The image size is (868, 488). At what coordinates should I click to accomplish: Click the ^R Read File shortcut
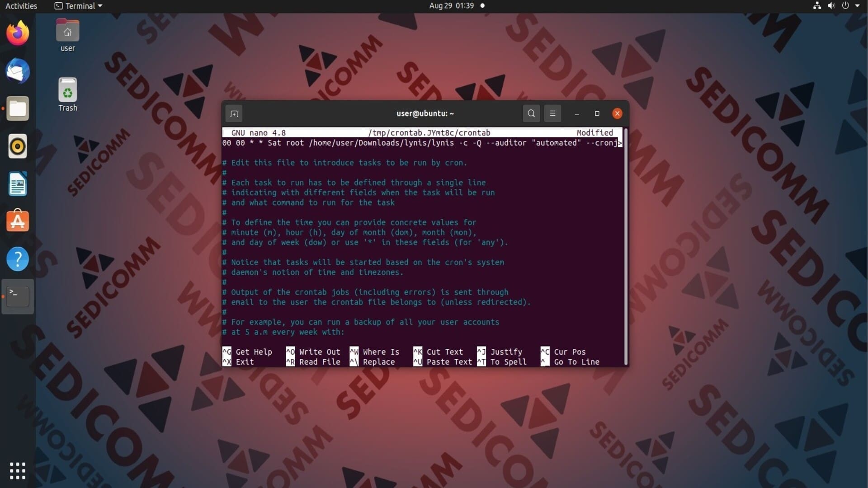coord(313,362)
